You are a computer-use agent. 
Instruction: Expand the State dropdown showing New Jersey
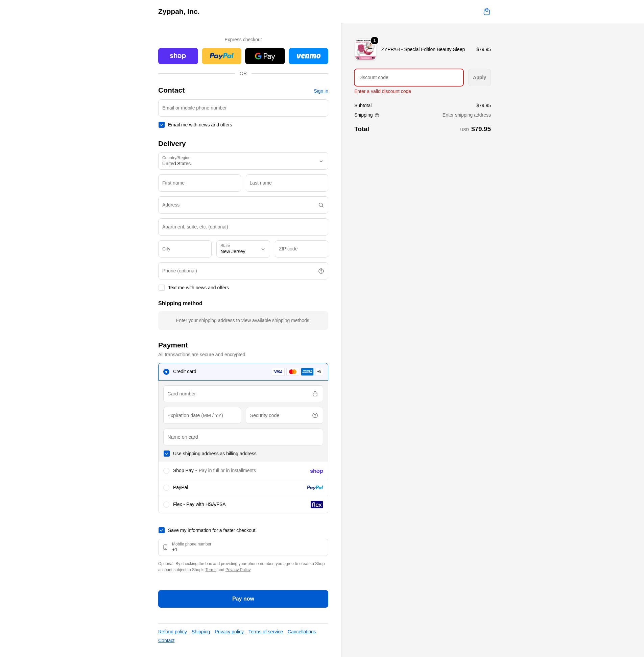click(243, 249)
